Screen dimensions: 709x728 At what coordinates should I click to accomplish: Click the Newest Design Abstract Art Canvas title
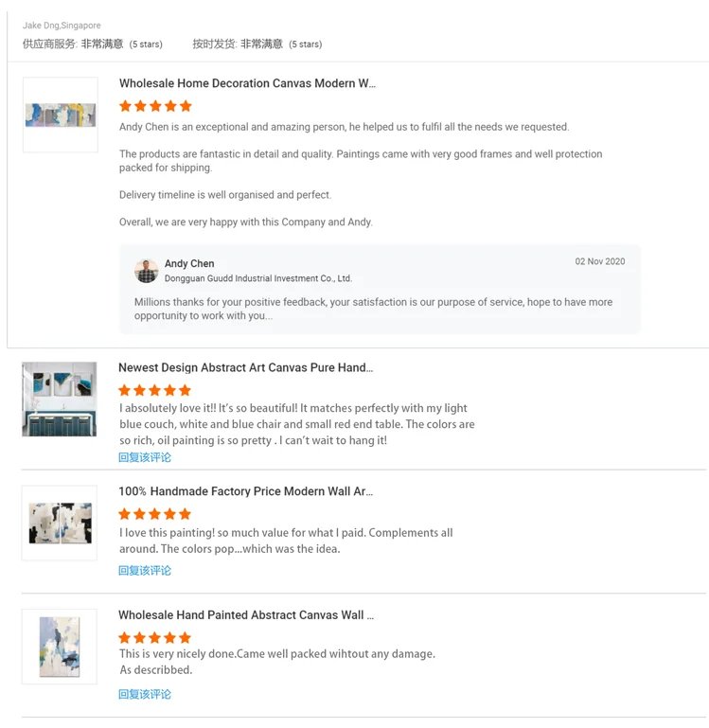click(x=245, y=367)
